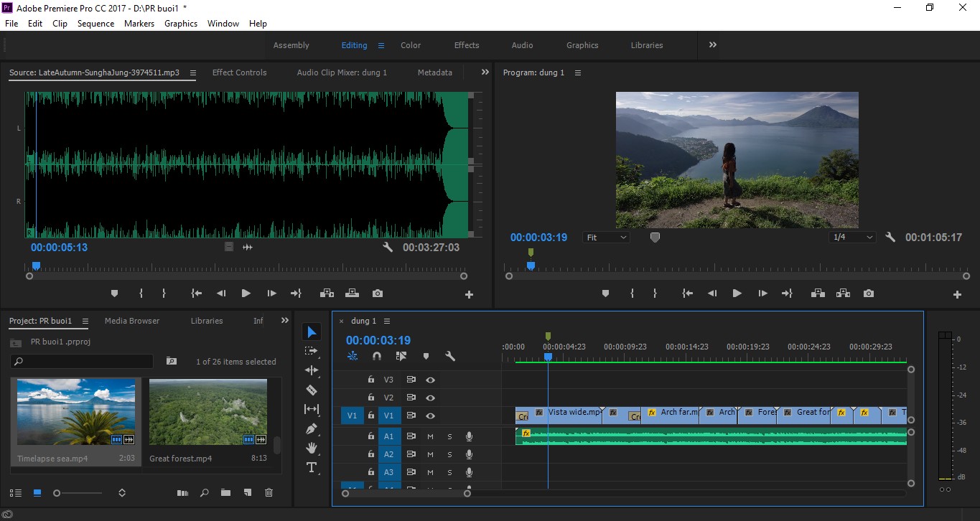
Task: Open Program monitor panel menu
Action: pyautogui.click(x=578, y=72)
